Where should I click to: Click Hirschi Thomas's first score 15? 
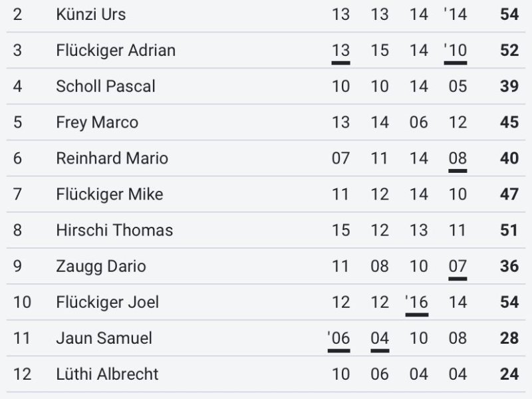[x=340, y=230]
